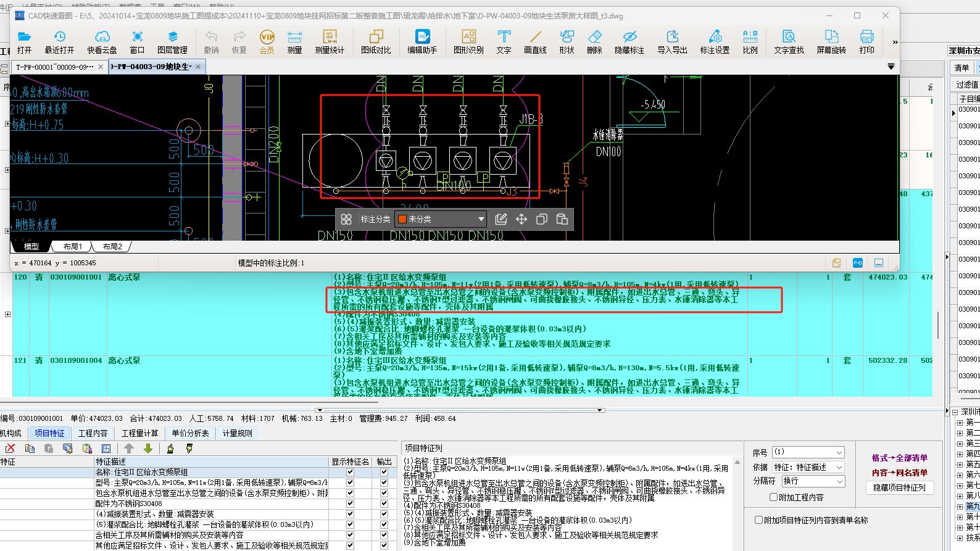Expand the toolbar overflow chevron

click(895, 42)
